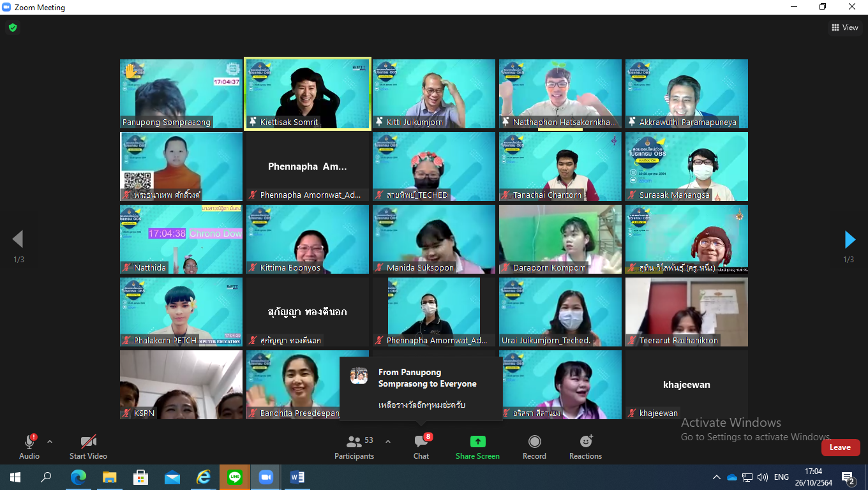This screenshot has height=490, width=868.
Task: Unmute the Audio microphone button
Action: pos(29,446)
